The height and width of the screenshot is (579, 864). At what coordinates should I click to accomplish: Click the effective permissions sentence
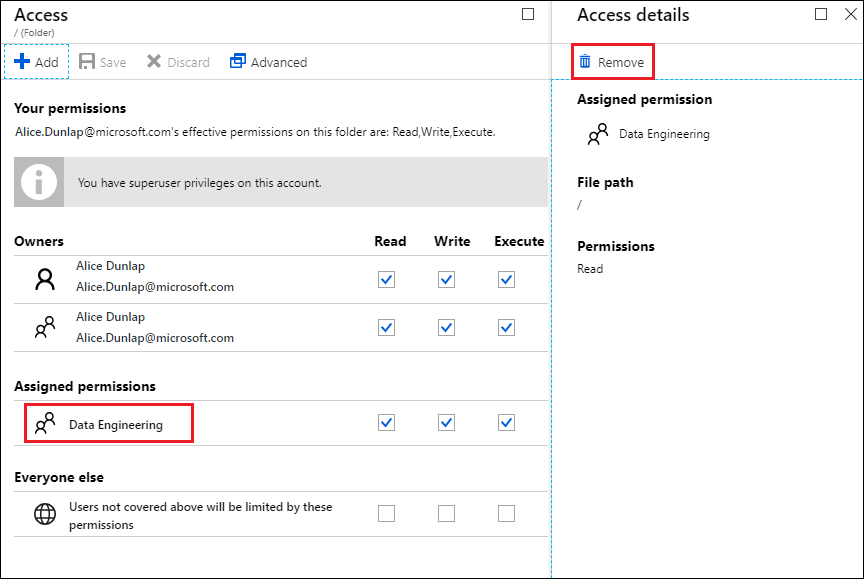coord(255,132)
